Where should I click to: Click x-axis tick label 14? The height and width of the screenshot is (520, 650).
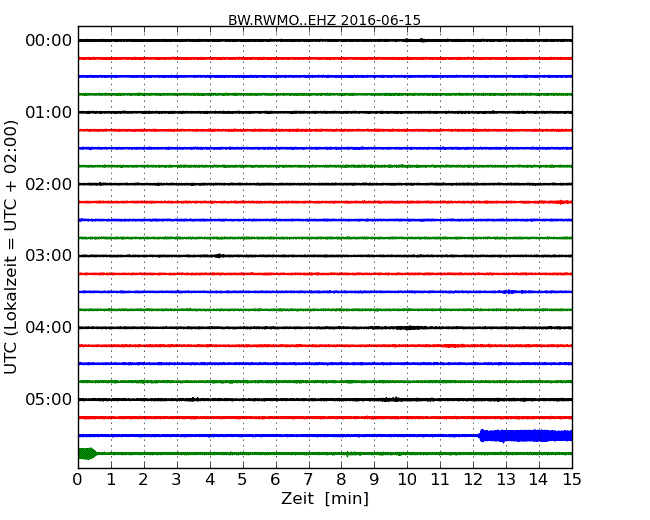coord(538,480)
